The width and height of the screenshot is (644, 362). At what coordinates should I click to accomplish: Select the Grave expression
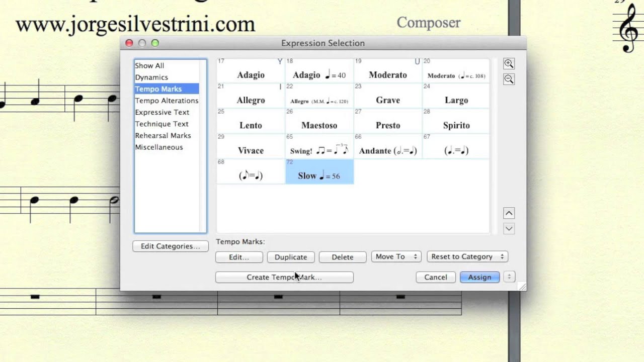388,96
